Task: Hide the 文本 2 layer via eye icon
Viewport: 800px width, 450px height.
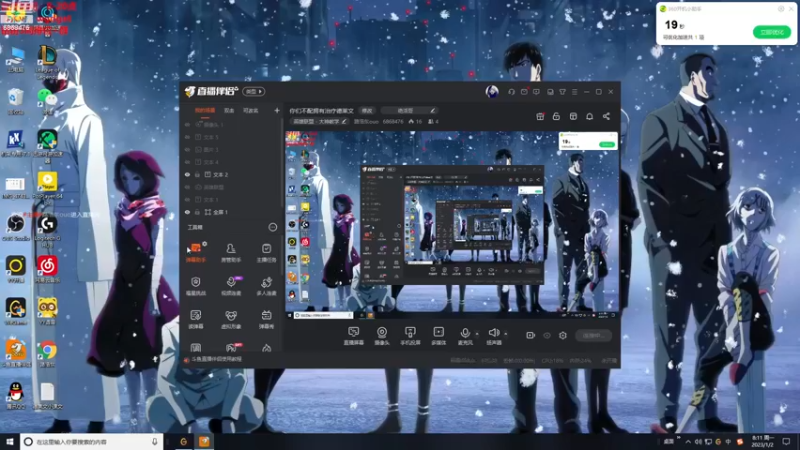Action: coord(187,174)
